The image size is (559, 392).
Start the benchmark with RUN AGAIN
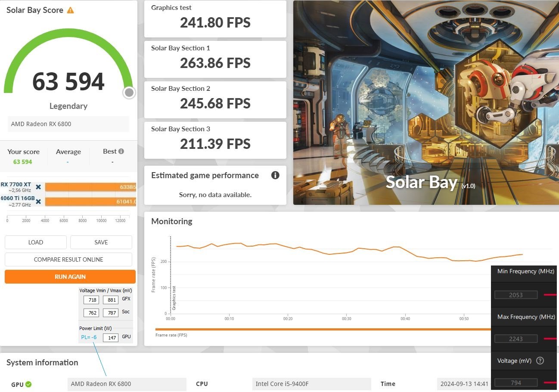[x=70, y=277]
